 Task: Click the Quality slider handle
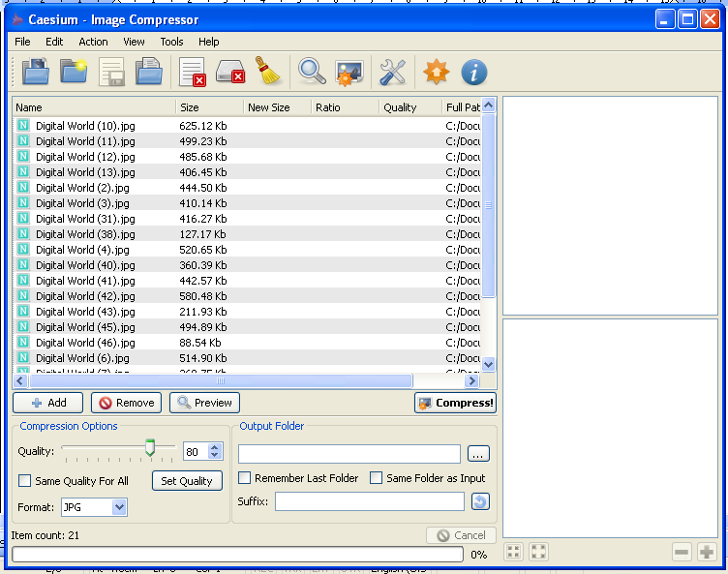tap(150, 447)
